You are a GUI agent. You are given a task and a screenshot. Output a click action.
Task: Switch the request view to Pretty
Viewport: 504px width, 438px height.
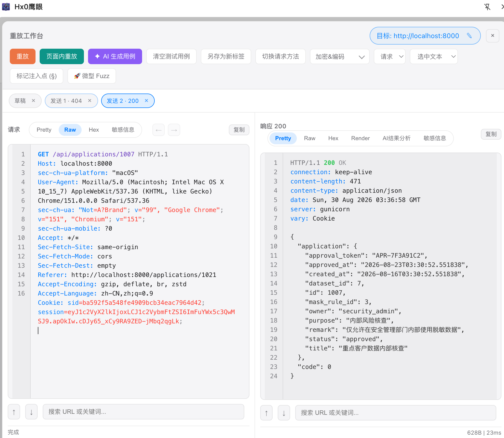tap(44, 130)
